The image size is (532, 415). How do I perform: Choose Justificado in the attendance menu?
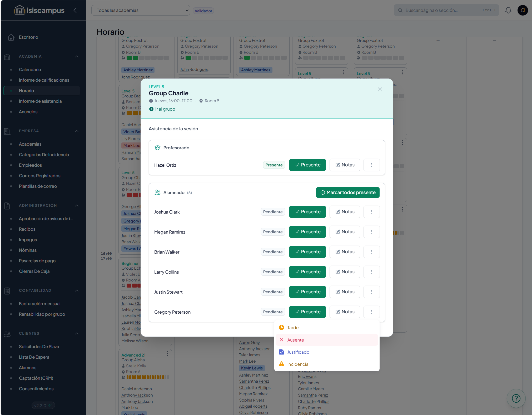coord(327,352)
